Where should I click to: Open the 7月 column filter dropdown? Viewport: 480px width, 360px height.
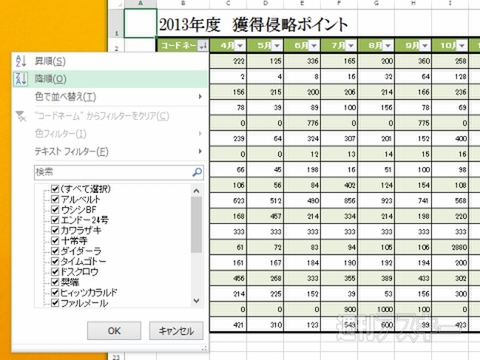351,45
